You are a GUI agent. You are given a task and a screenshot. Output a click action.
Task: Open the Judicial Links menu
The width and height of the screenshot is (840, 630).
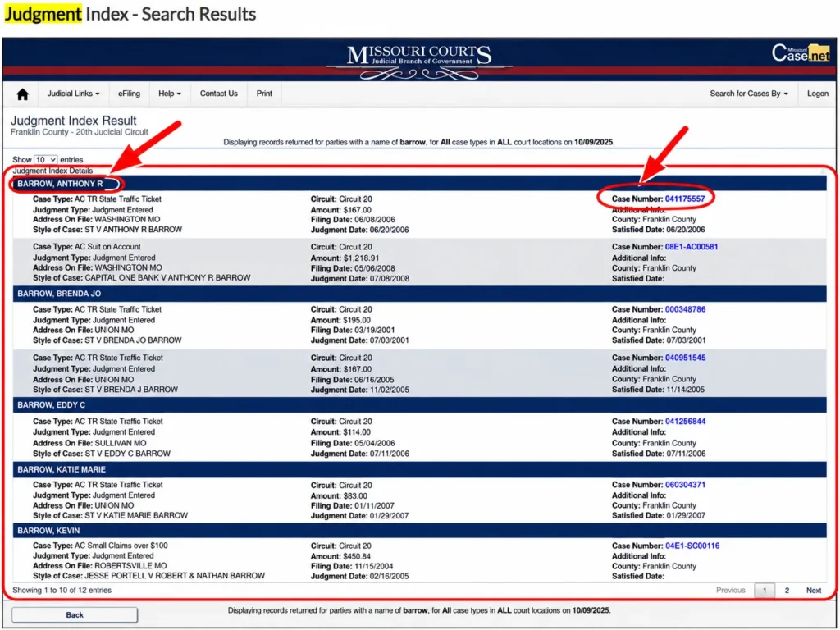click(x=73, y=94)
